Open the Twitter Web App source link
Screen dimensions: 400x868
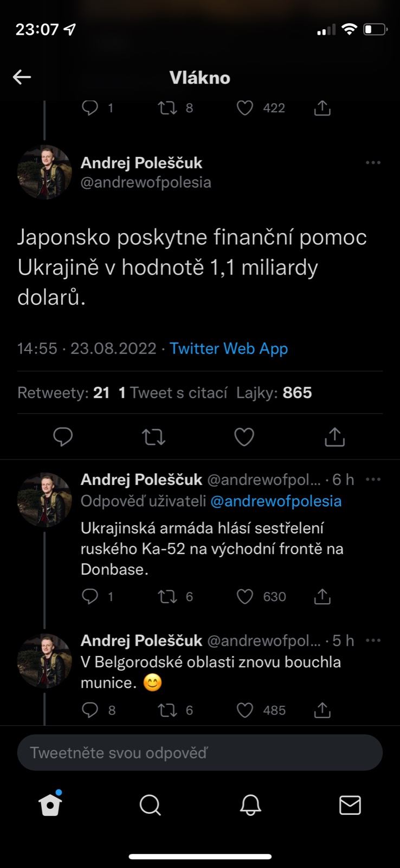(228, 348)
